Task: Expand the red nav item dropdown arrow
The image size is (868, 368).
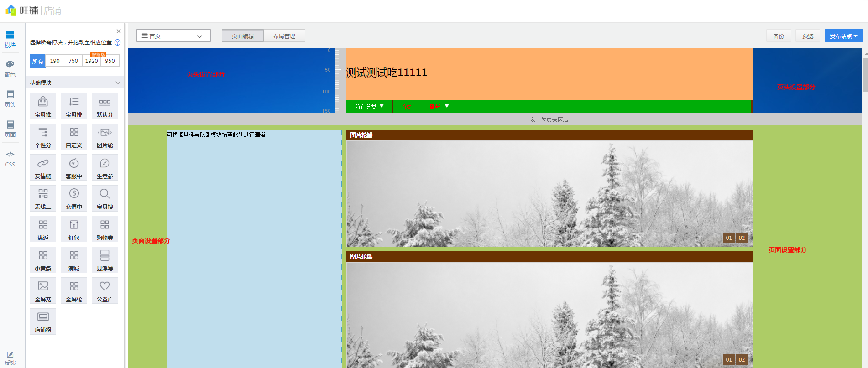Action: pos(447,106)
